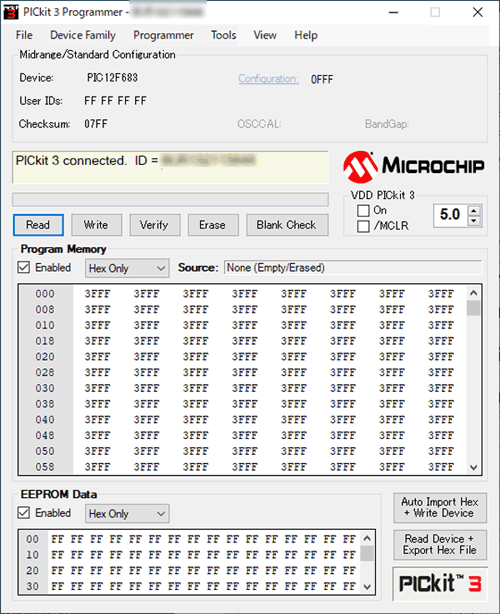Viewport: 500px width, 614px height.
Task: Open the Programmer menu
Action: (x=163, y=35)
